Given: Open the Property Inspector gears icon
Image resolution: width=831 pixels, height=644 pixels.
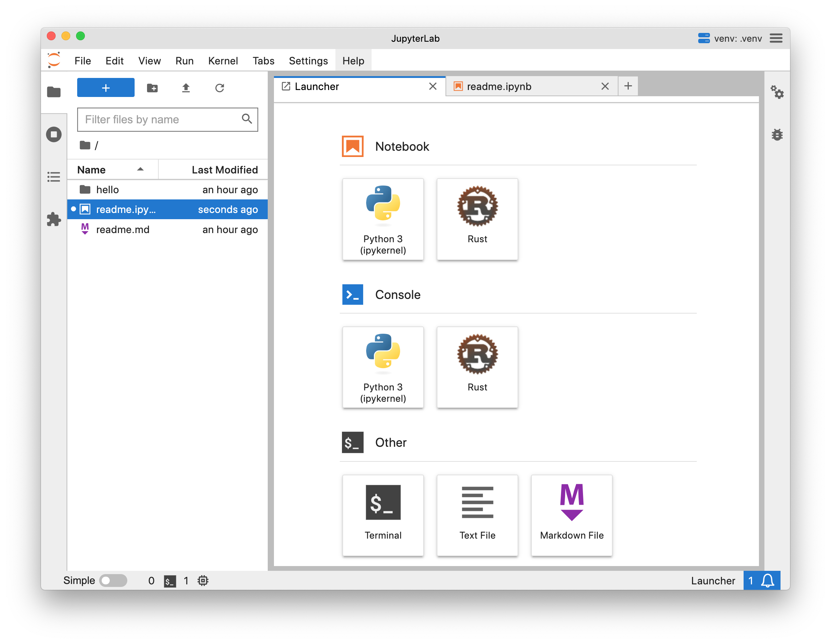Looking at the screenshot, I should pyautogui.click(x=777, y=92).
